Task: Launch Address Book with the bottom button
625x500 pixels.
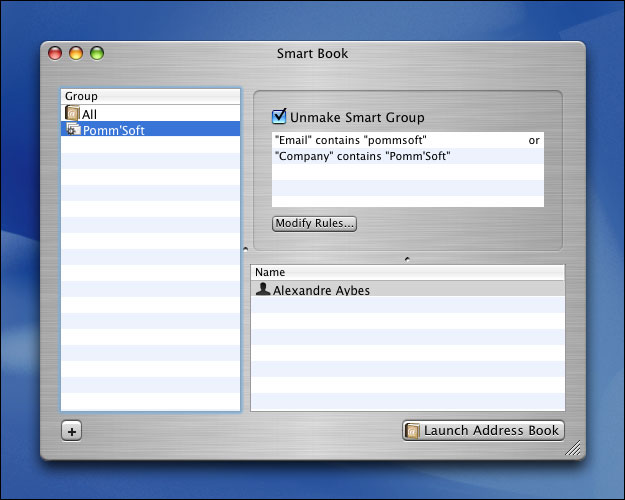Action: pos(483,431)
